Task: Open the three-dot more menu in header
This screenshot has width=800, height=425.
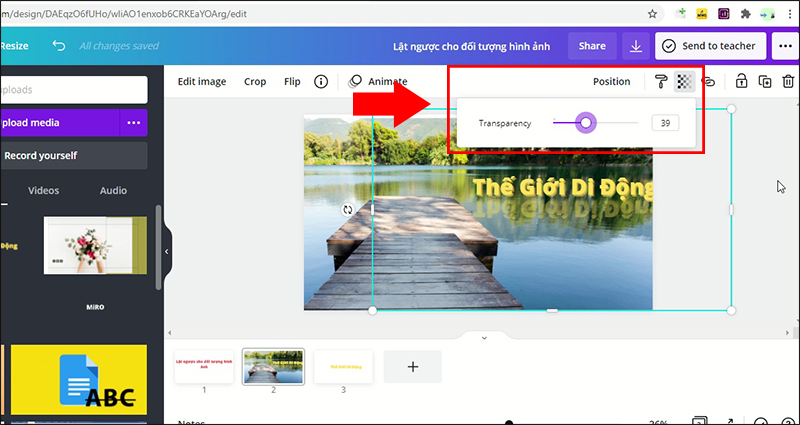Action: tap(785, 46)
